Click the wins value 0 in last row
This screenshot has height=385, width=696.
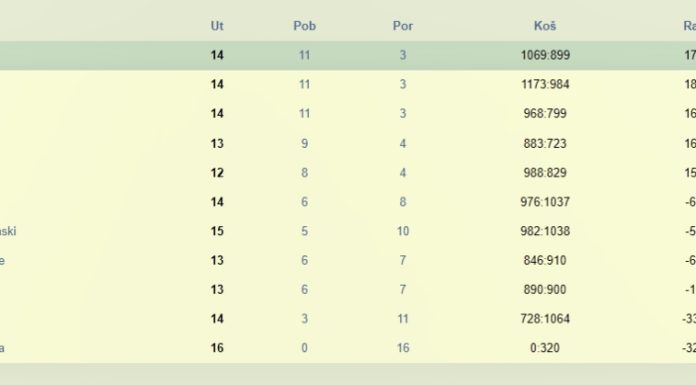pyautogui.click(x=304, y=348)
